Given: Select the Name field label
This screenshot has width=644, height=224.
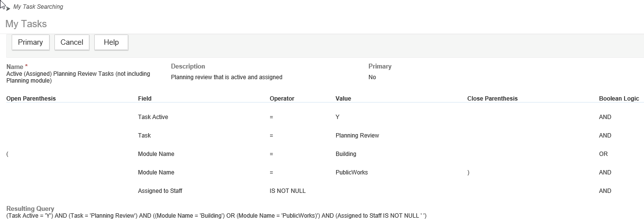Looking at the screenshot, I should tap(15, 67).
